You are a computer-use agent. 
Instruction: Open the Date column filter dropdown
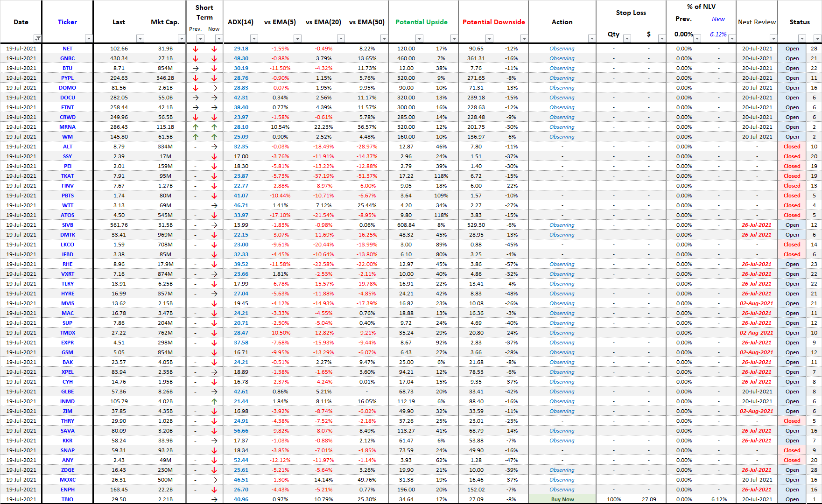click(x=37, y=39)
